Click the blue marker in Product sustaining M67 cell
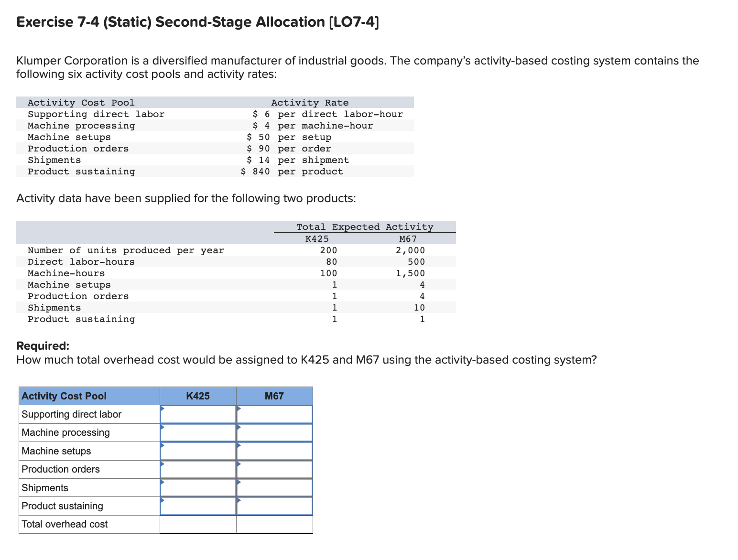 pos(239,500)
